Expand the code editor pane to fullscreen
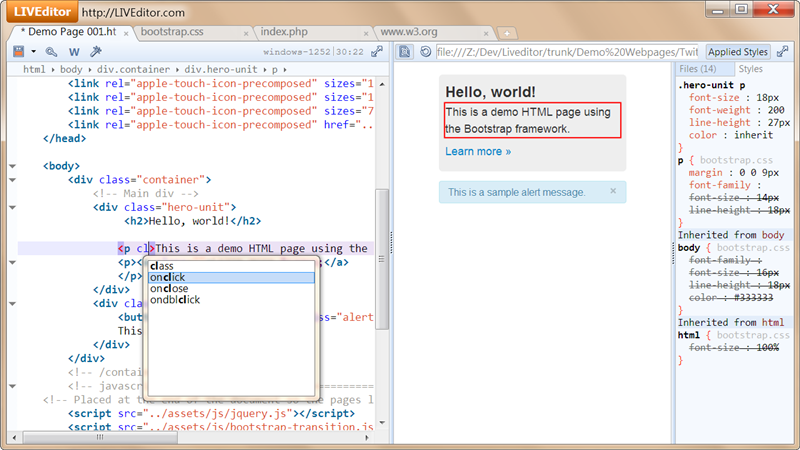The height and width of the screenshot is (450, 800). pos(377,52)
